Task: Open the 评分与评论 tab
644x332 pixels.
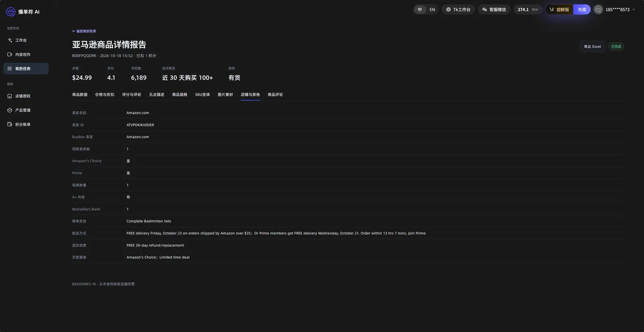Action: 132,95
